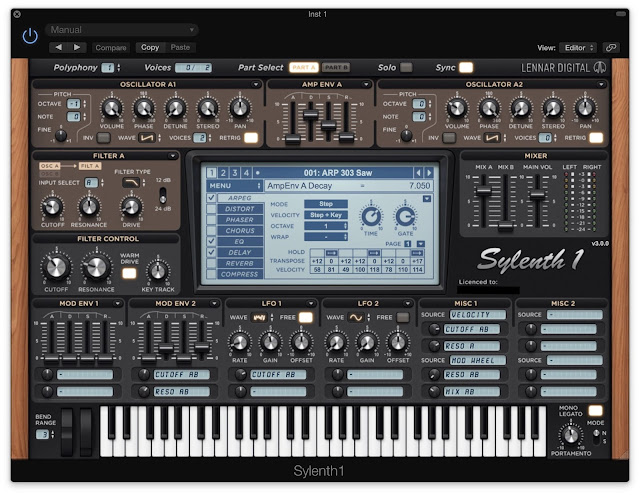Go to previous plugin preset arrow
This screenshot has height=495, width=640.
tap(58, 47)
